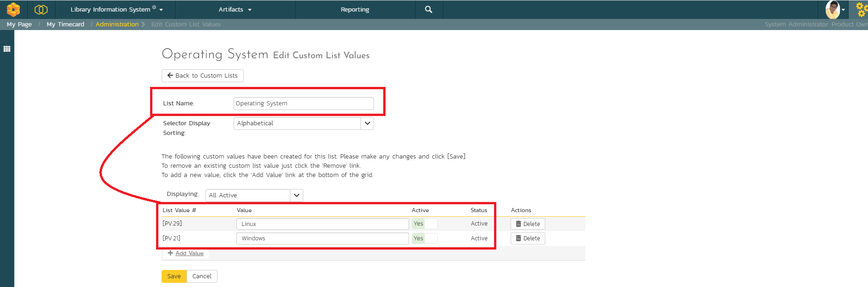Click the List Name text field

[303, 104]
